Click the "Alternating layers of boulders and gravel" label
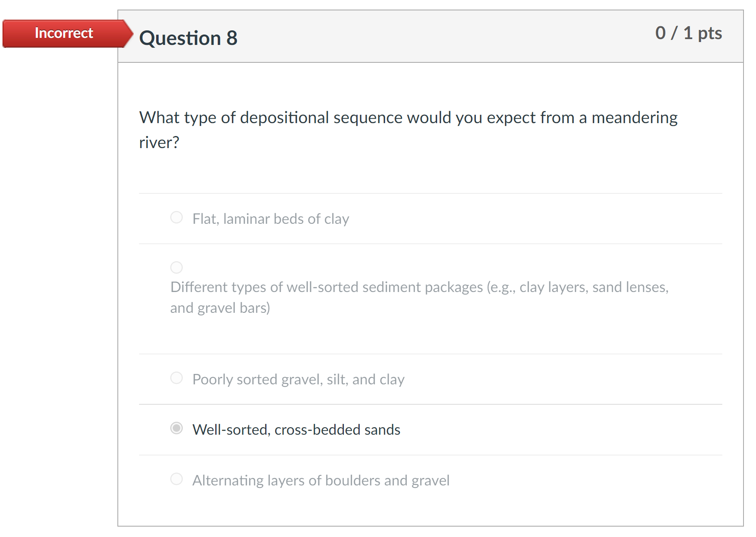This screenshot has width=756, height=537. (x=321, y=480)
